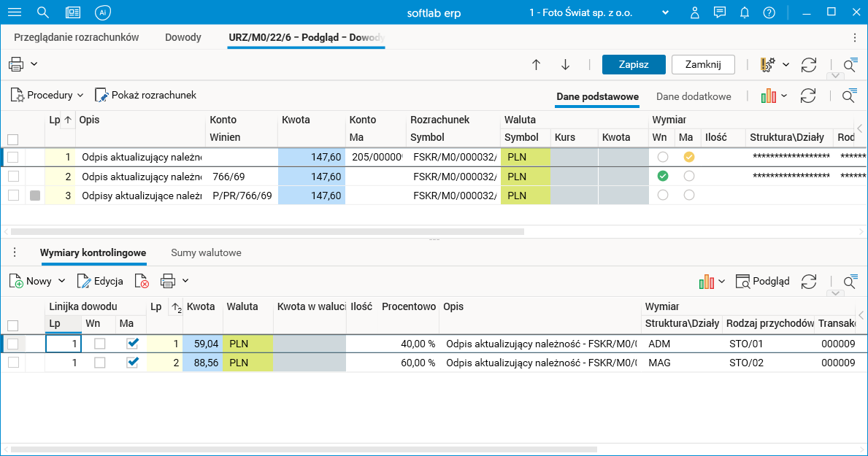
Task: Open the Nowy dropdown arrow
Action: 62,281
